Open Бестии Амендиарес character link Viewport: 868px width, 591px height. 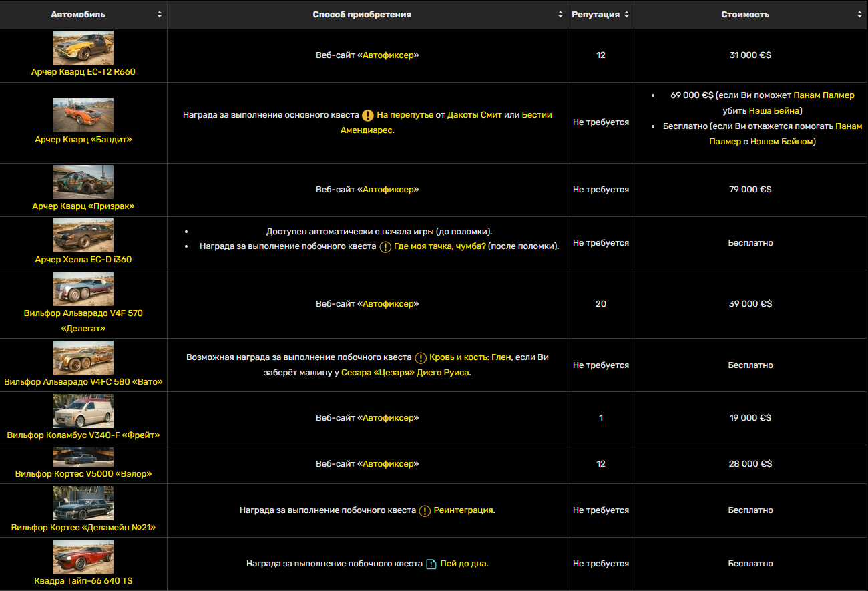pos(446,122)
